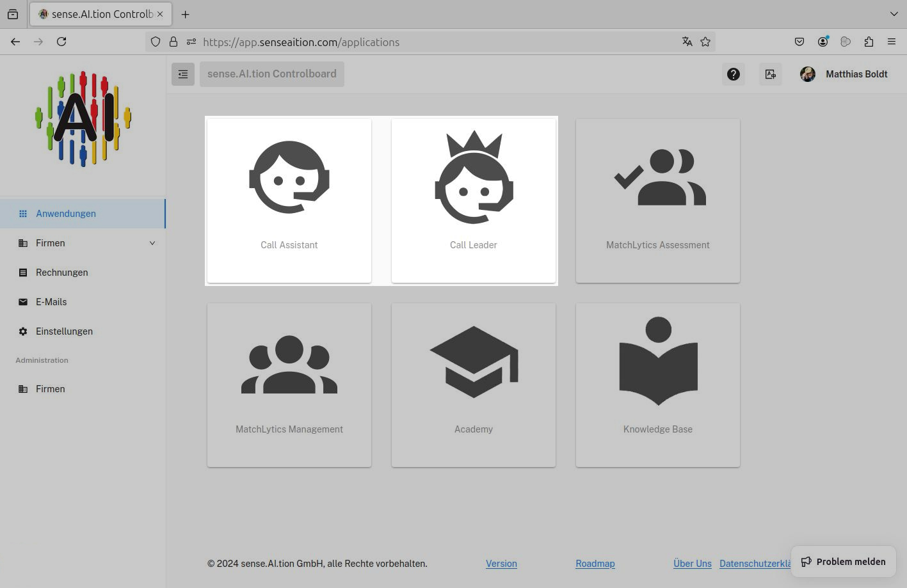Open the Über Uns footer link
This screenshot has height=588, width=907.
693,564
